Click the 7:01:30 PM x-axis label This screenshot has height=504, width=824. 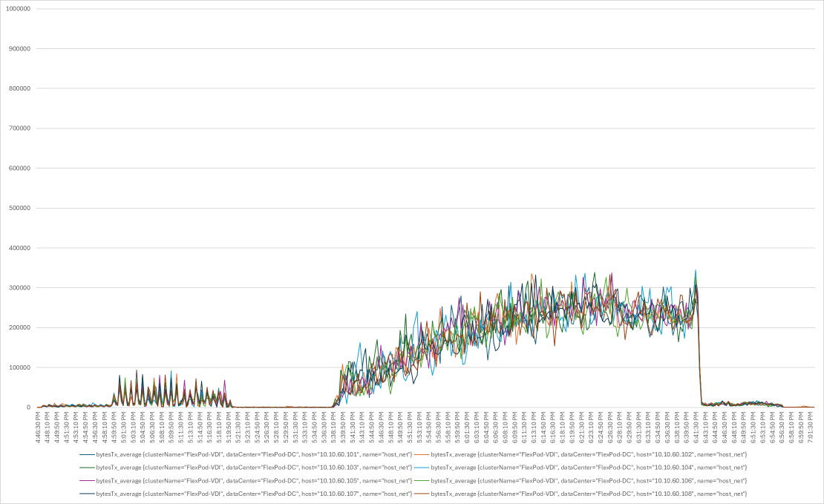click(810, 428)
